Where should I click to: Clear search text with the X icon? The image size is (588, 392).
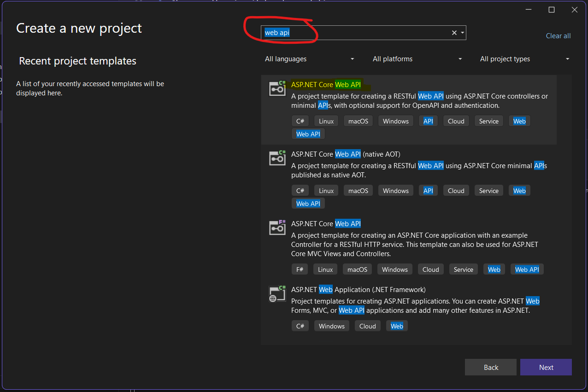[x=454, y=33]
